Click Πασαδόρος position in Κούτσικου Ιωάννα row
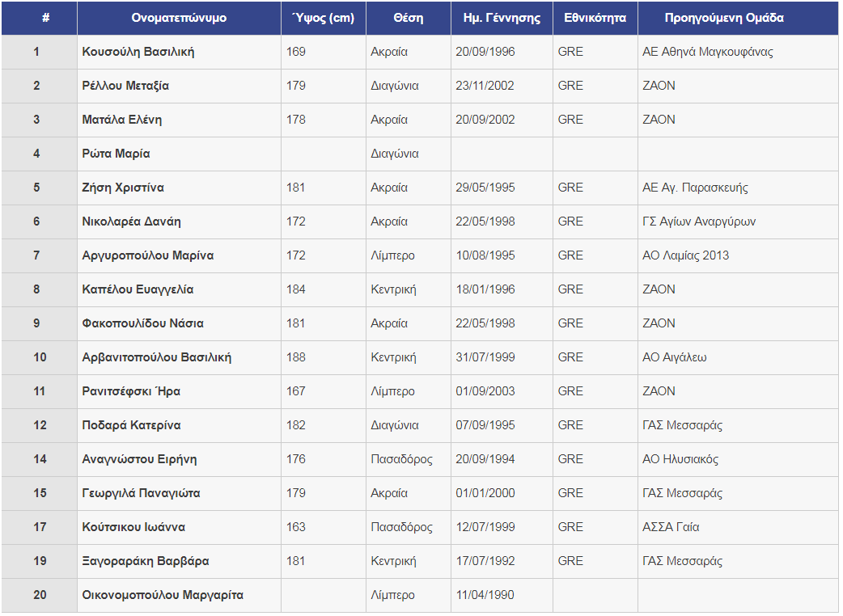Image resolution: width=843 pixels, height=616 pixels. [x=401, y=527]
